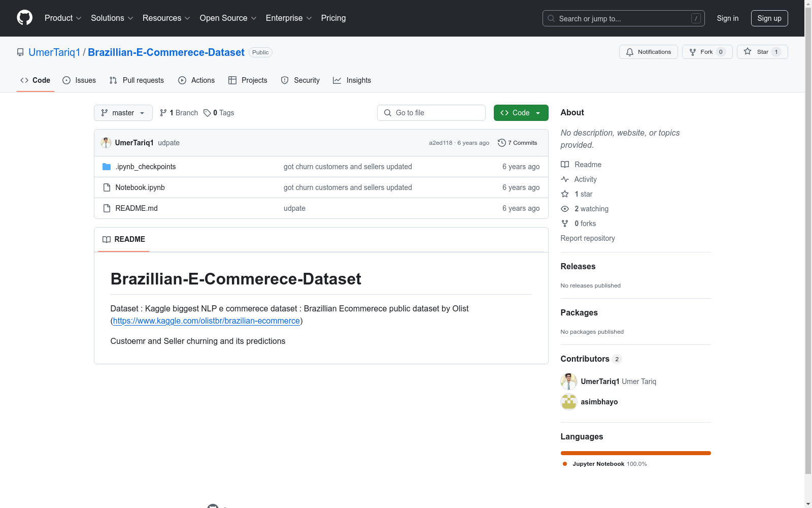This screenshot has width=812, height=508.
Task: Open the Notebook.ipynb file
Action: click(140, 187)
